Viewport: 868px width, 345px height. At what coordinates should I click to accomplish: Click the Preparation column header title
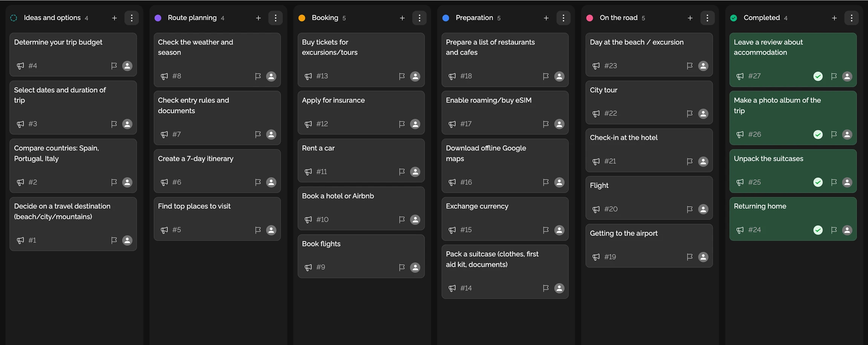pos(474,18)
